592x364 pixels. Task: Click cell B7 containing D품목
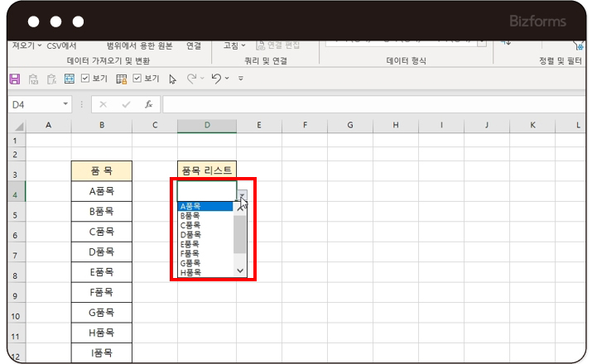(102, 252)
